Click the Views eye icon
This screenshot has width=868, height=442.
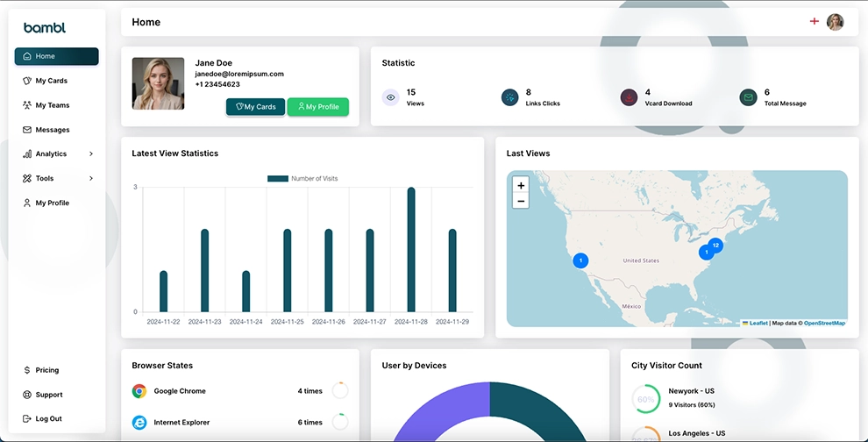(390, 97)
